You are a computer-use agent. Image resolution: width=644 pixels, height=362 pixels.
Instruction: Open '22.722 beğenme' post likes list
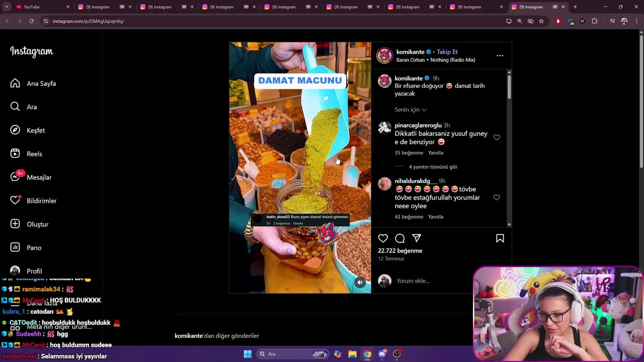tap(400, 250)
